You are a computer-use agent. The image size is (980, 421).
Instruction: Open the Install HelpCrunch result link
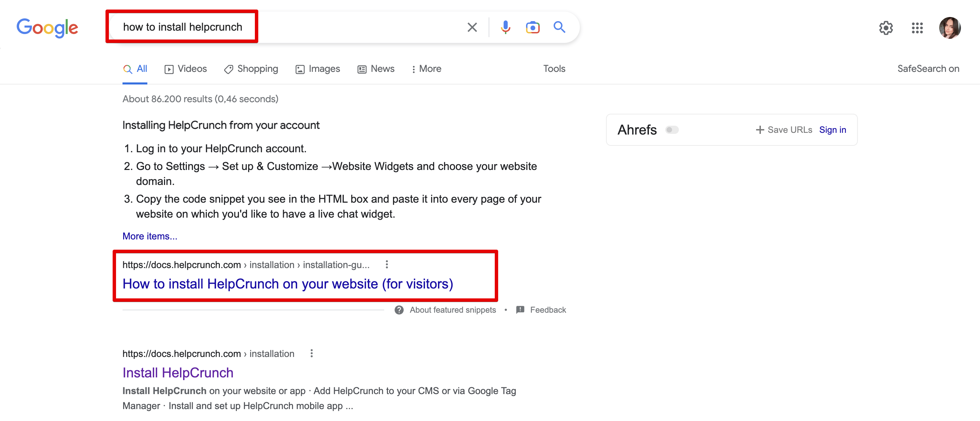pyautogui.click(x=178, y=373)
